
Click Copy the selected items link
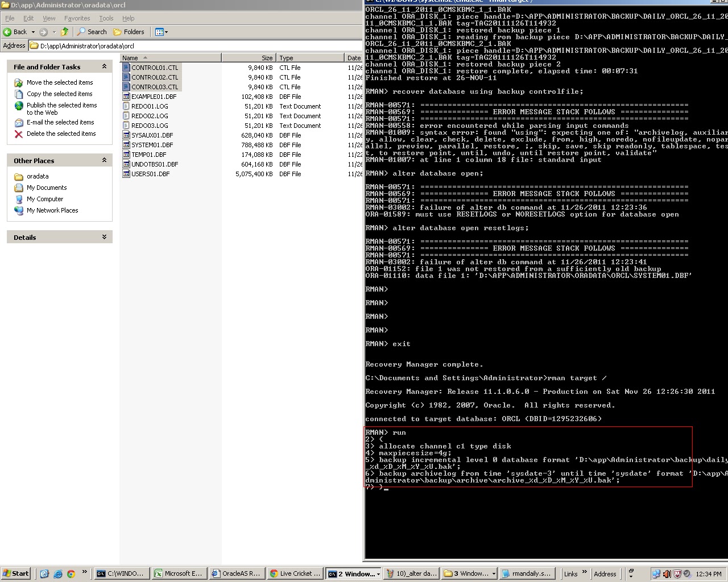point(60,94)
